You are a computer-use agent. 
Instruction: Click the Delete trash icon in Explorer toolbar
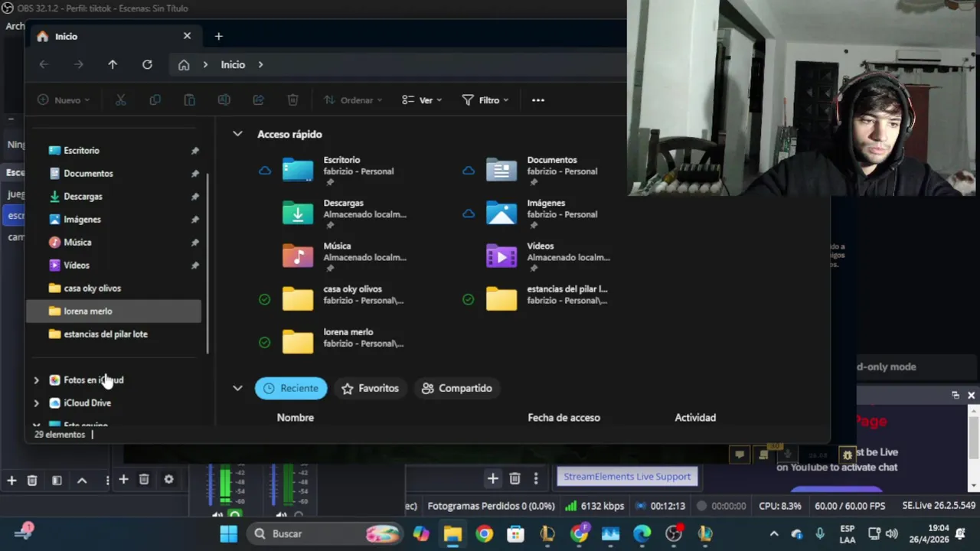point(292,100)
